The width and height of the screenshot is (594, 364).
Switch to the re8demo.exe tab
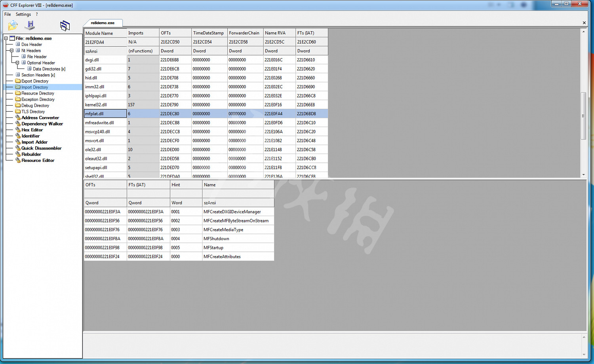tap(102, 23)
